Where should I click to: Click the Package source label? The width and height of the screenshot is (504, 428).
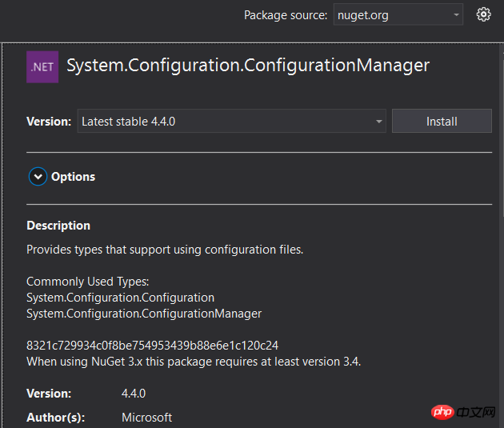pyautogui.click(x=286, y=15)
